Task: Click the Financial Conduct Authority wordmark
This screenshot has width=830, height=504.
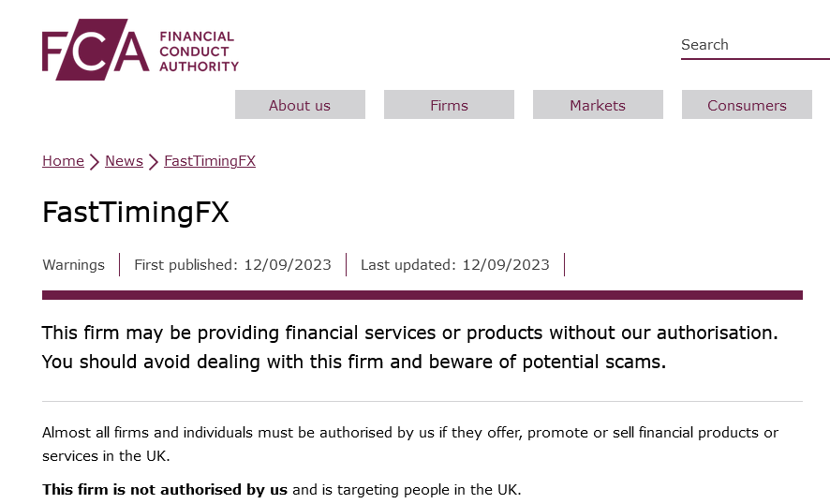Action: pos(199,52)
